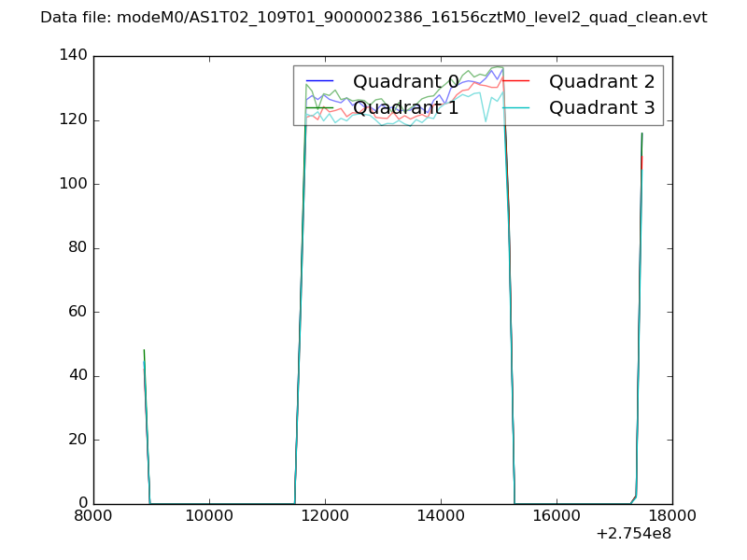Image resolution: width=747 pixels, height=560 pixels.
Task: Click the red Quadrant 2 legend line
Action: [516, 81]
